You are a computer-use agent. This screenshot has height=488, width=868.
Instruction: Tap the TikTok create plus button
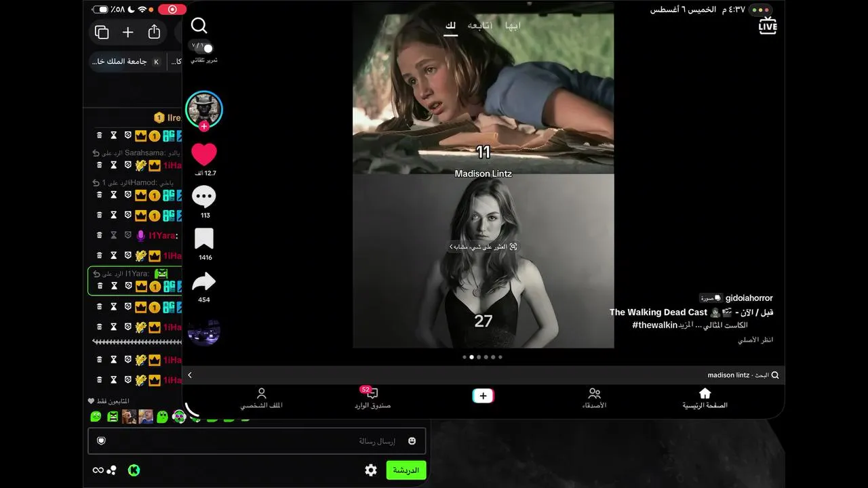pyautogui.click(x=483, y=396)
